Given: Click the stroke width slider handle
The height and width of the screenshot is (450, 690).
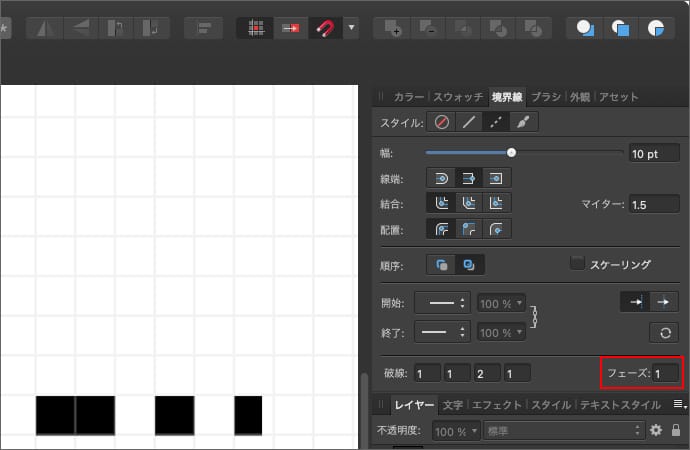Looking at the screenshot, I should tap(511, 153).
